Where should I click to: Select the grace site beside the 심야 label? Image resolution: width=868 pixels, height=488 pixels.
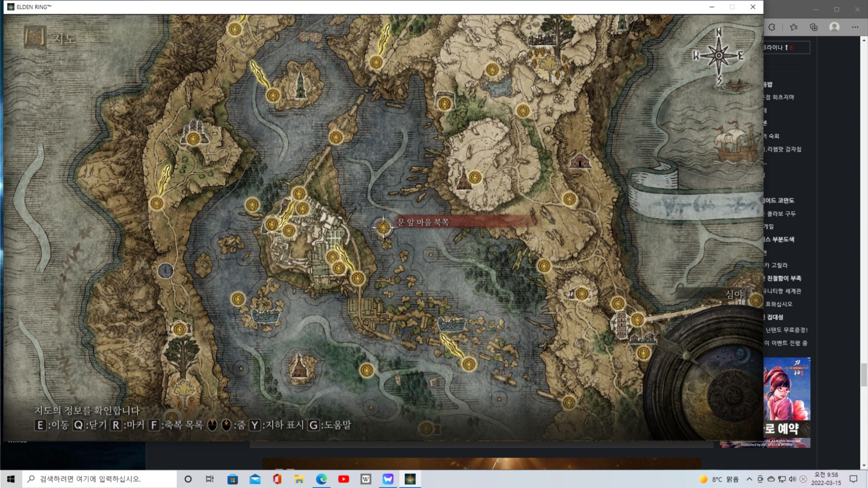(x=756, y=300)
